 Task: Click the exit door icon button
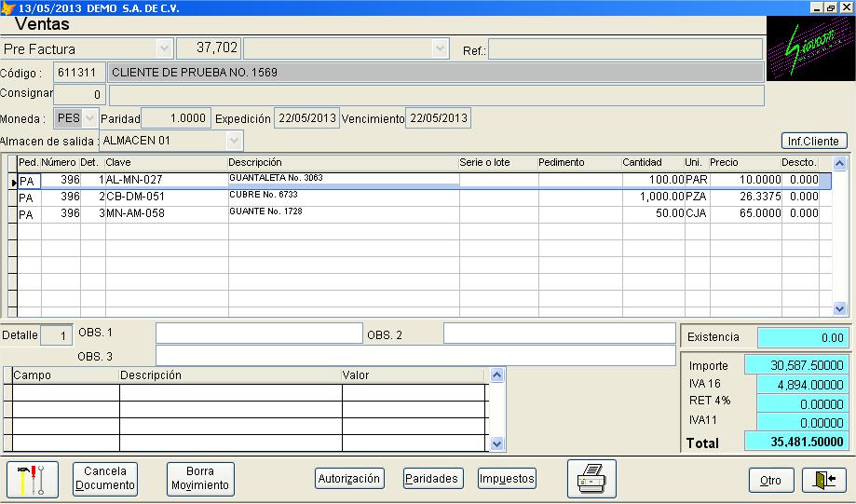823,480
